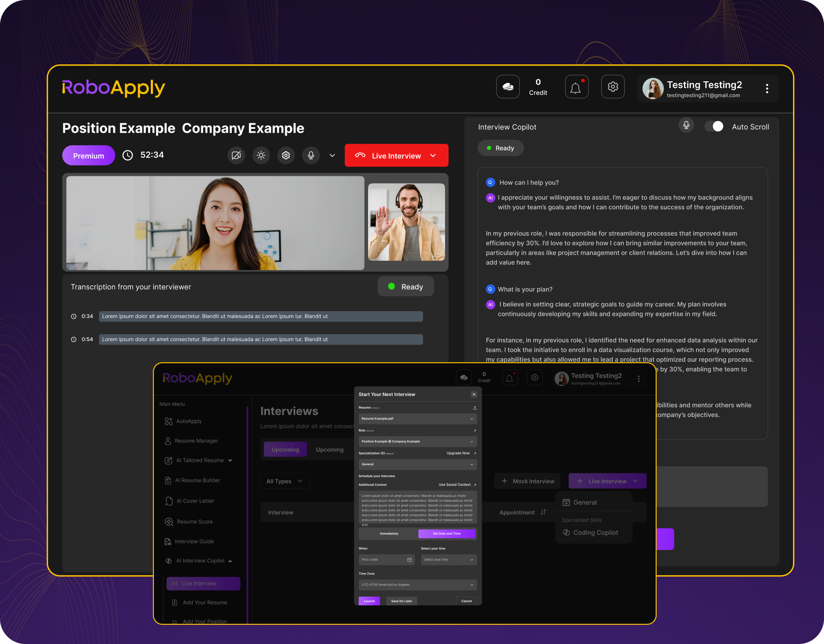This screenshot has width=824, height=644.
Task: Click the credits coin icon in header
Action: tap(508, 87)
